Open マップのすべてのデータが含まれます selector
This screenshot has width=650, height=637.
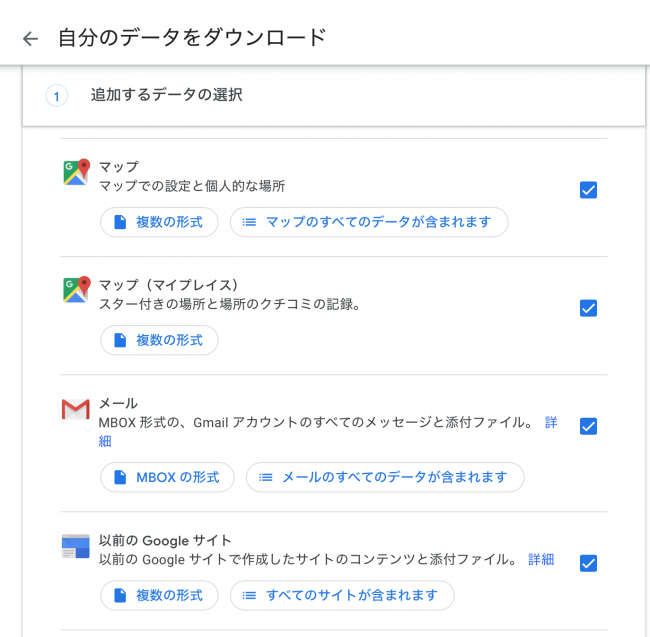(x=369, y=222)
